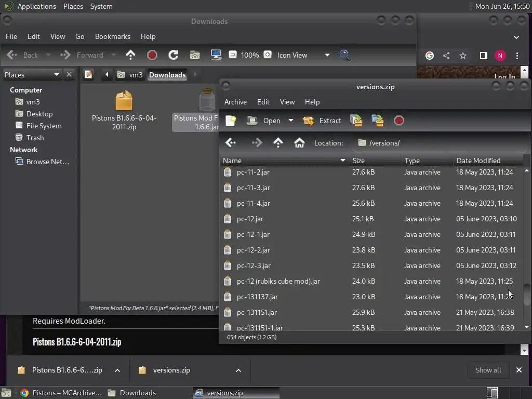This screenshot has height=399, width=532.
Task: Click the Computer icon in Downloads toolbar
Action: click(216, 55)
